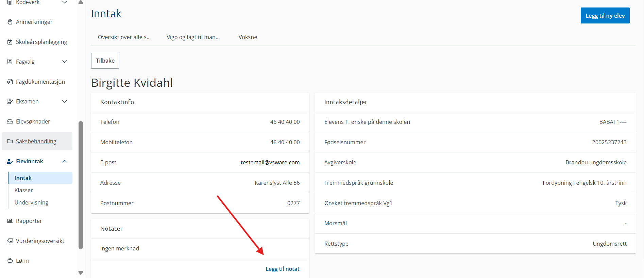Expand the Fagvalg submenu chevron
This screenshot has height=278, width=644.
65,62
